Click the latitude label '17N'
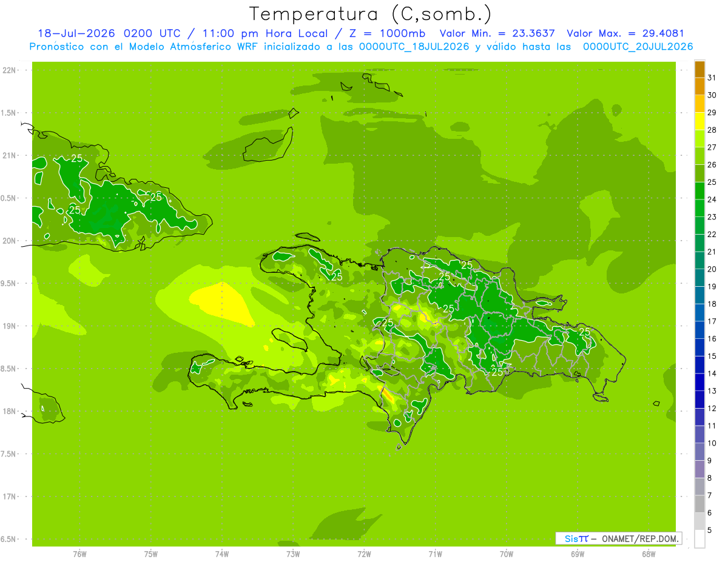This screenshot has height=562, width=728. pyautogui.click(x=9, y=497)
